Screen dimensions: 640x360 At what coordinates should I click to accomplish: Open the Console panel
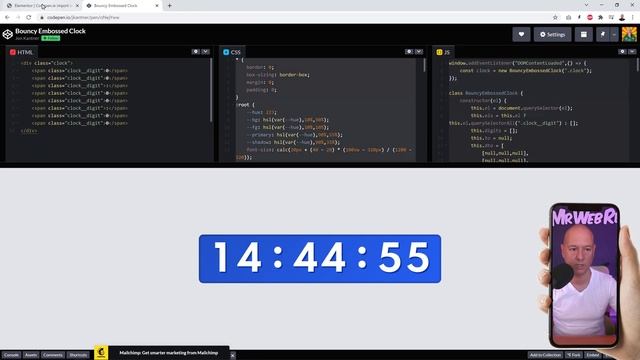tap(11, 355)
